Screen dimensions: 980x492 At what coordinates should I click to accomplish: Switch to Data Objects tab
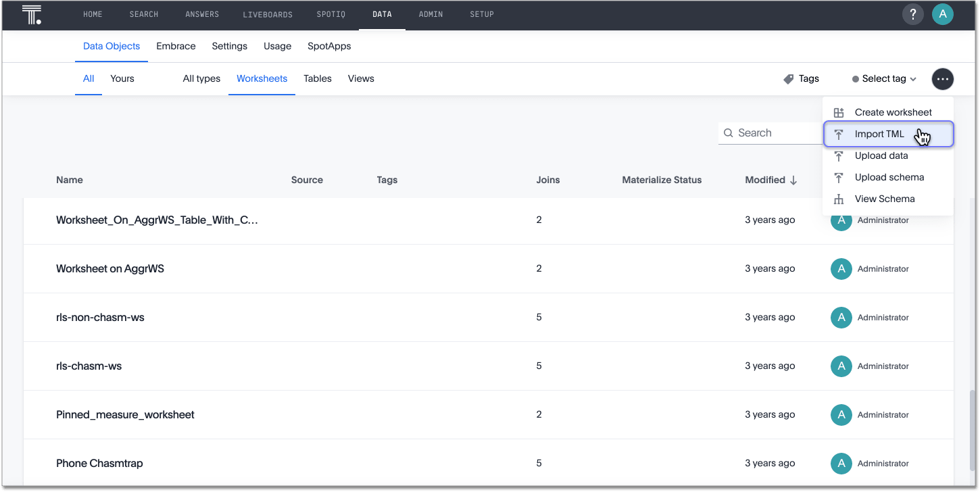coord(112,47)
